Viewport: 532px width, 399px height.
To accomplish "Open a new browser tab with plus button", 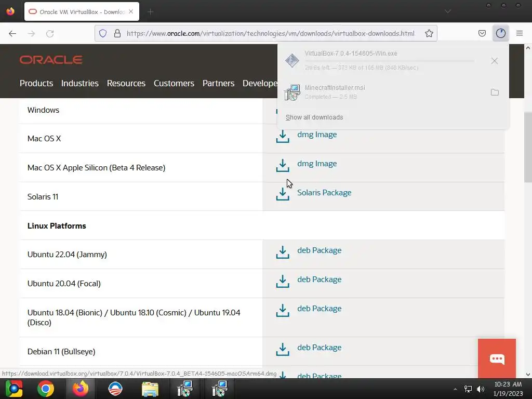I will 150,12.
